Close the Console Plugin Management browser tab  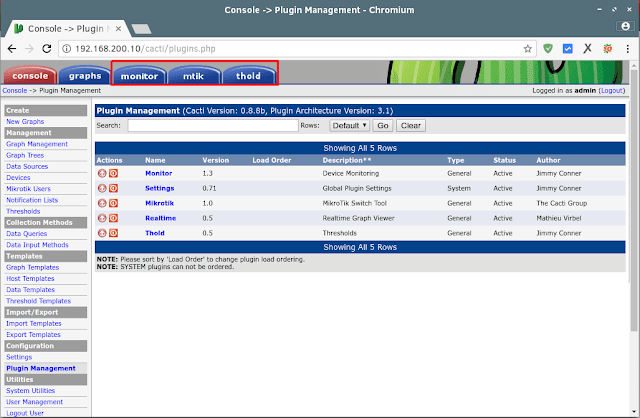click(x=118, y=29)
